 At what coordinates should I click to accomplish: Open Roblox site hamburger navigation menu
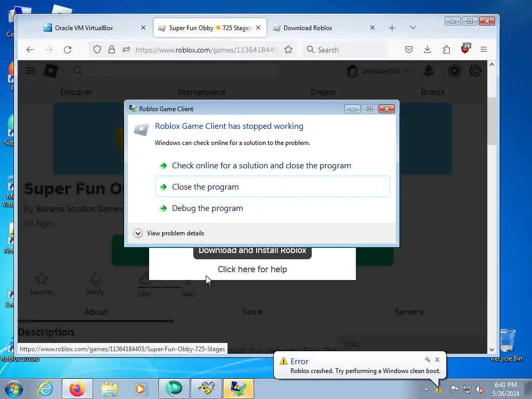(x=31, y=71)
